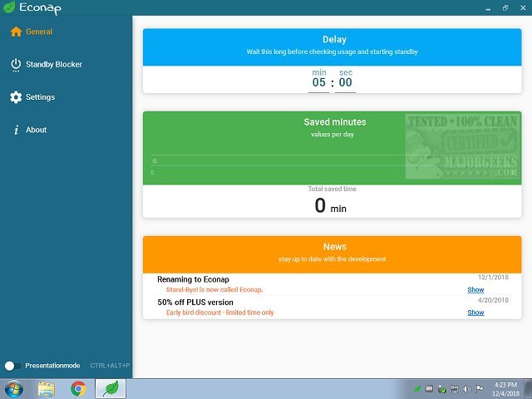The width and height of the screenshot is (532, 399).
Task: Click the 12/1/2018 news date
Action: (x=493, y=277)
